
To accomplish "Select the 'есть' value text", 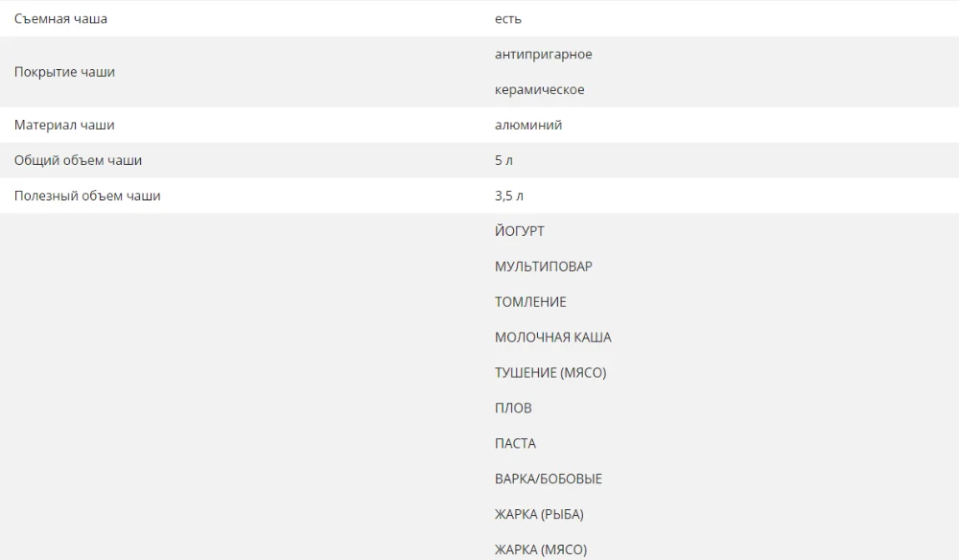I will coord(507,19).
